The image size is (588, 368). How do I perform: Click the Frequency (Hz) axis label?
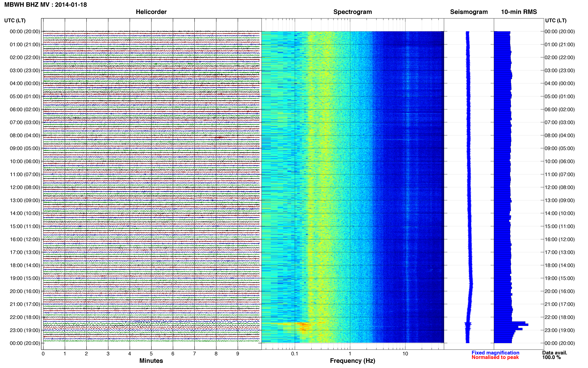click(x=352, y=361)
